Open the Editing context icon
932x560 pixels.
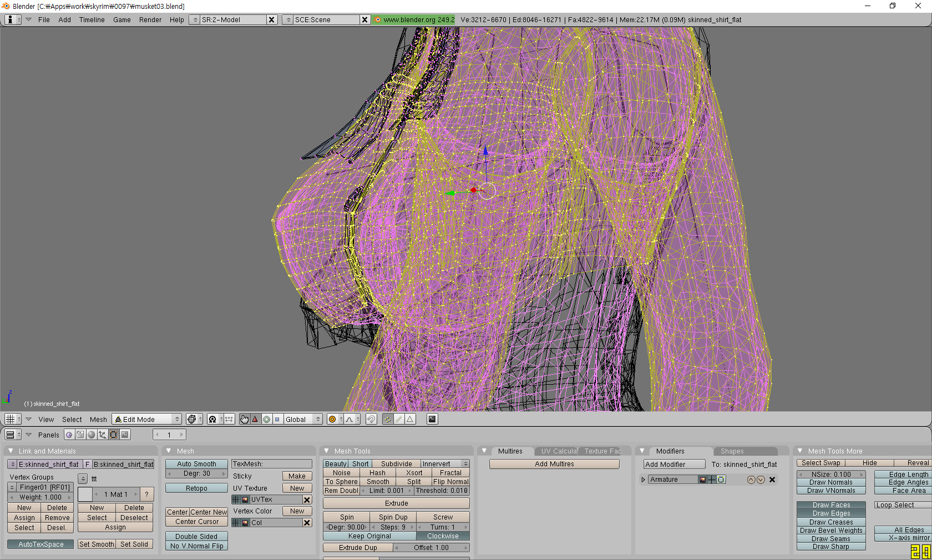pyautogui.click(x=114, y=435)
